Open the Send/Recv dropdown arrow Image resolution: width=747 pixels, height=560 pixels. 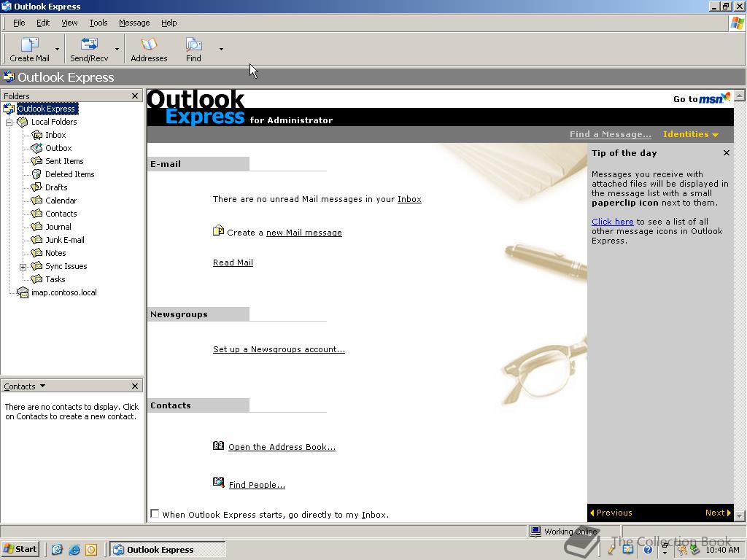(117, 49)
